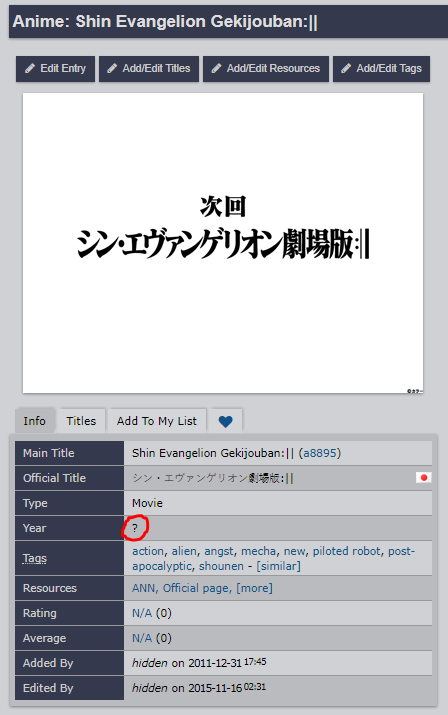448x715 pixels.
Task: Click the Edit Entry pencil icon
Action: [30, 68]
